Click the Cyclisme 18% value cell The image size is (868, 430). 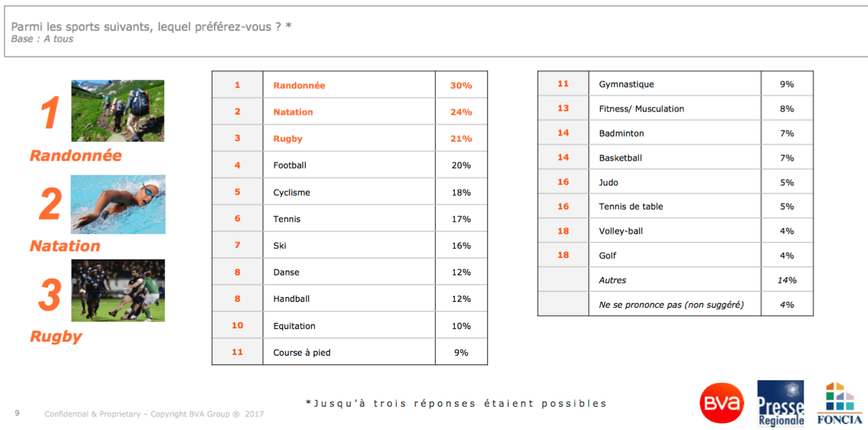(x=462, y=192)
